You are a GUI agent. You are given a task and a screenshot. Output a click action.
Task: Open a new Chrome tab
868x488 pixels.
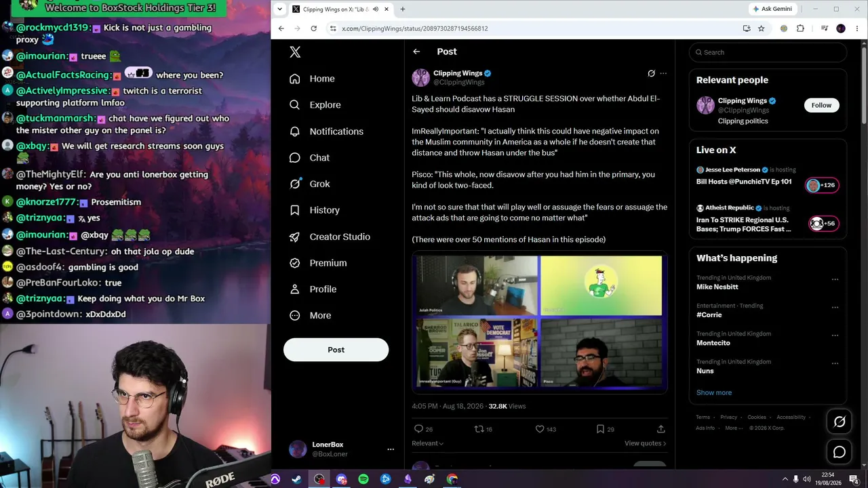403,9
